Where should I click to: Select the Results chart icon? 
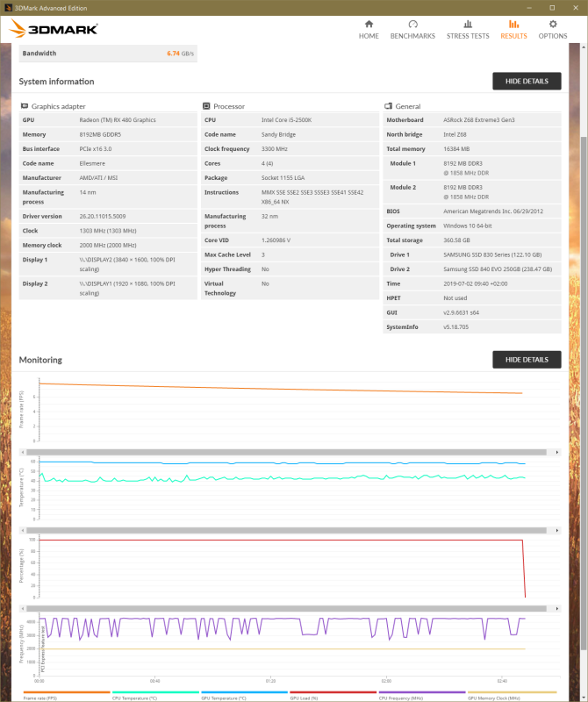pyautogui.click(x=513, y=25)
